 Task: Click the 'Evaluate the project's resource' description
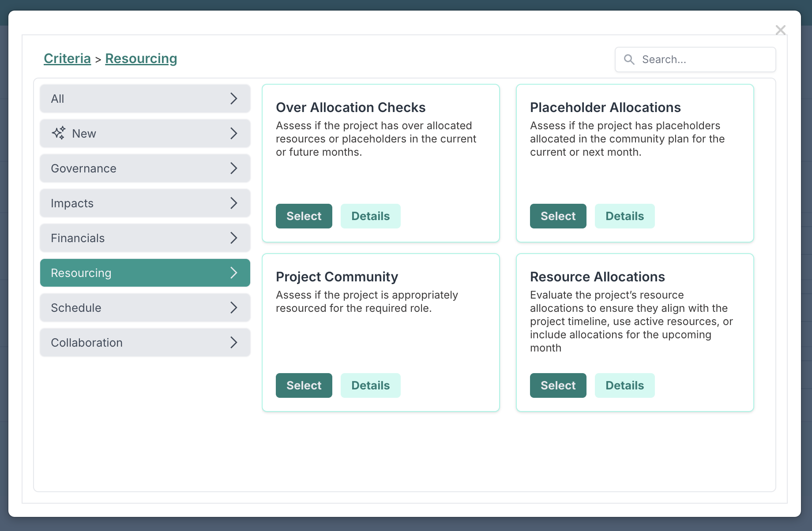tap(607, 295)
